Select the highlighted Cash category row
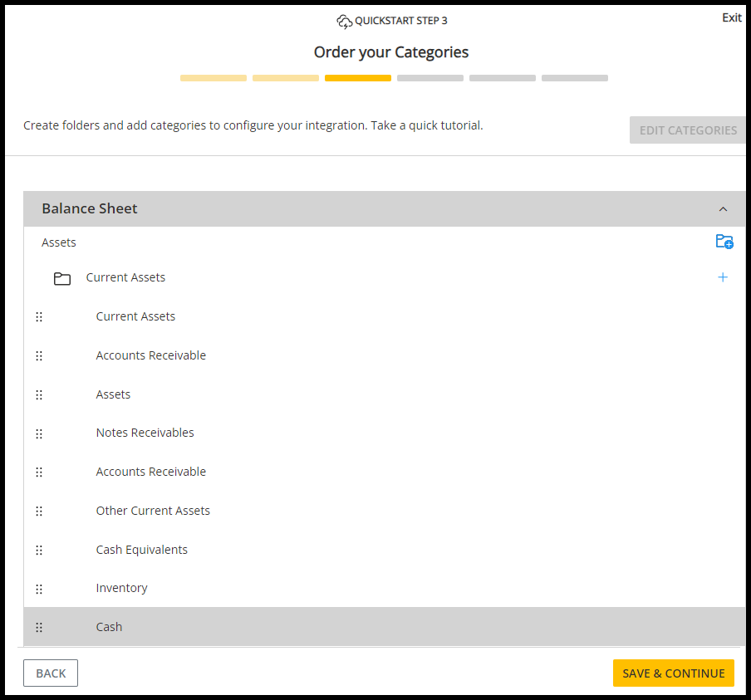 109,627
